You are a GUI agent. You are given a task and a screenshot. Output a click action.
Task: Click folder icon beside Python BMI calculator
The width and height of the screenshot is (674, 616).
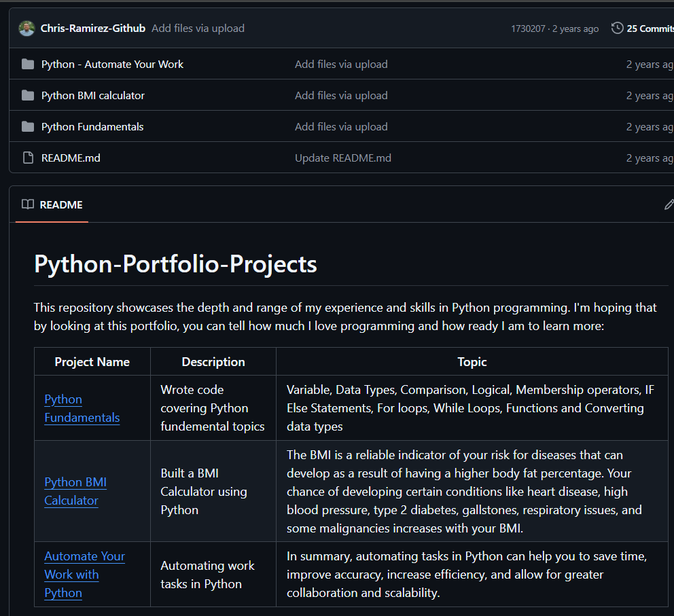pos(28,96)
